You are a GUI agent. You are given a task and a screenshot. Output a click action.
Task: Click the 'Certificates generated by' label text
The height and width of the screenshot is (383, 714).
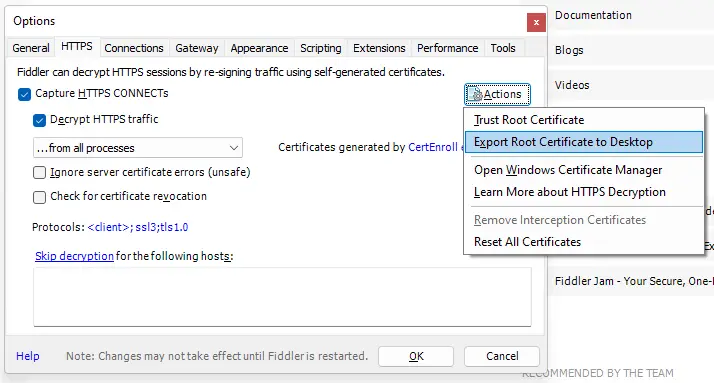tap(342, 147)
